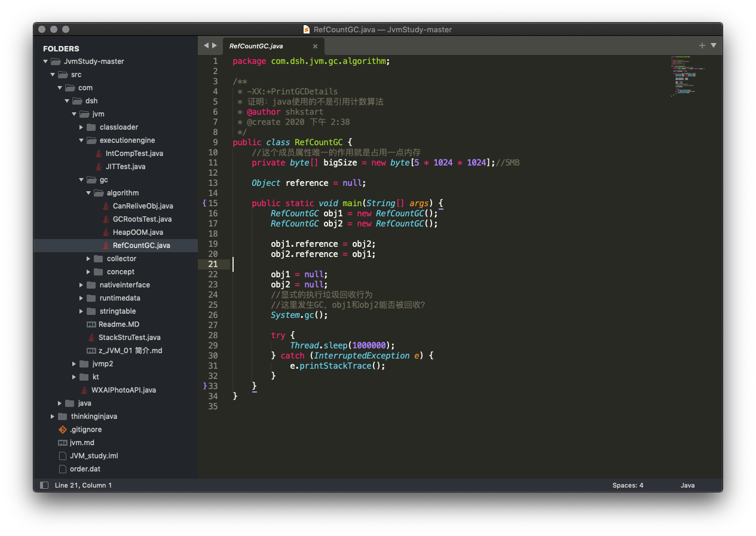Open Readme.MD file
This screenshot has width=756, height=536.
119,324
